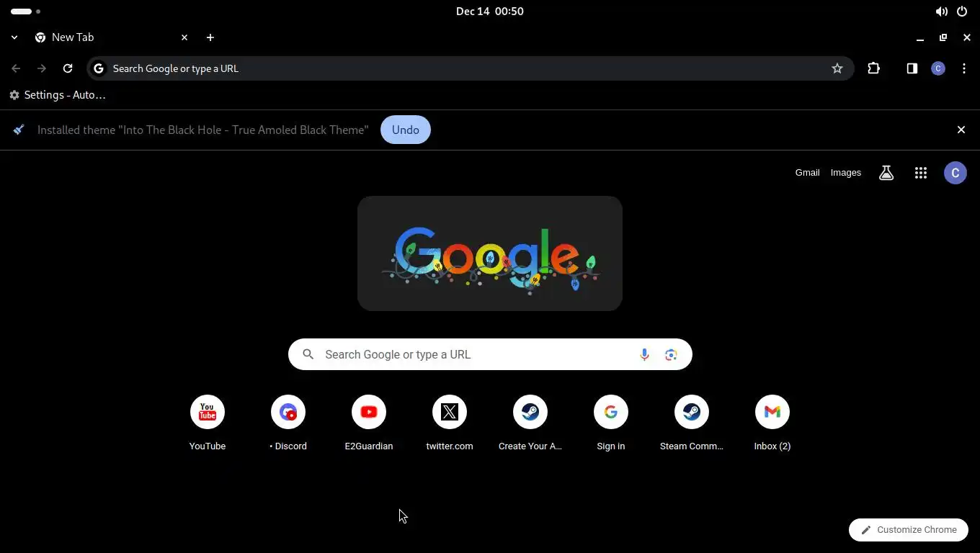
Task: Click the Google holiday doodle
Action: (x=490, y=253)
